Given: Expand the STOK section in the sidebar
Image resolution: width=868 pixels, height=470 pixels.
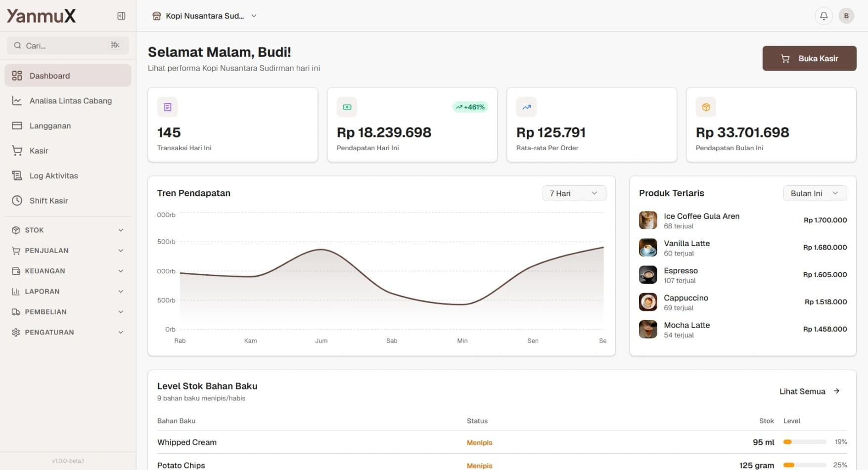Looking at the screenshot, I should [x=67, y=230].
